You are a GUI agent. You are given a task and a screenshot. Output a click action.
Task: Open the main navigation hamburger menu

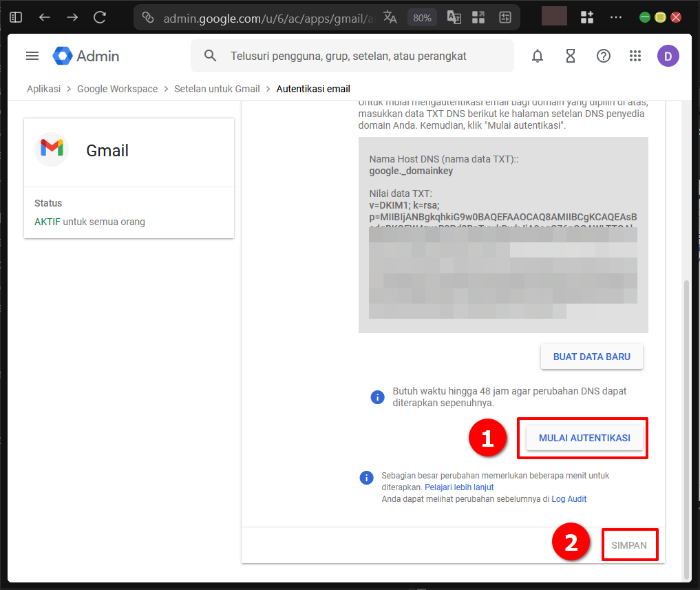coord(32,56)
